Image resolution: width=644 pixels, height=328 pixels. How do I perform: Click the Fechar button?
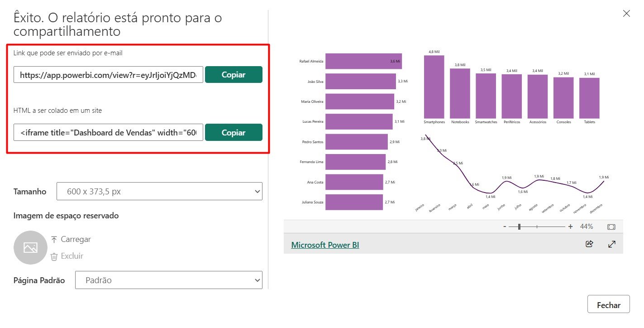[608, 305]
